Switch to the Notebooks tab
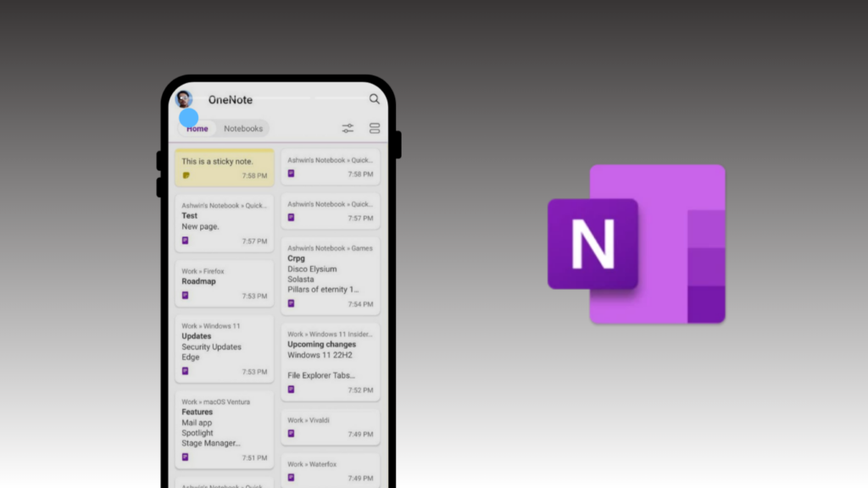 243,129
